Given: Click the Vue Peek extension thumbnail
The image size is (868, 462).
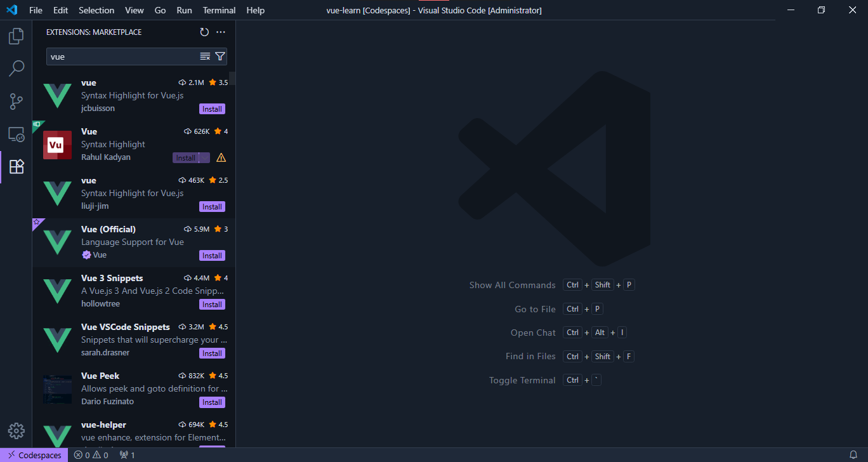Looking at the screenshot, I should coord(57,388).
